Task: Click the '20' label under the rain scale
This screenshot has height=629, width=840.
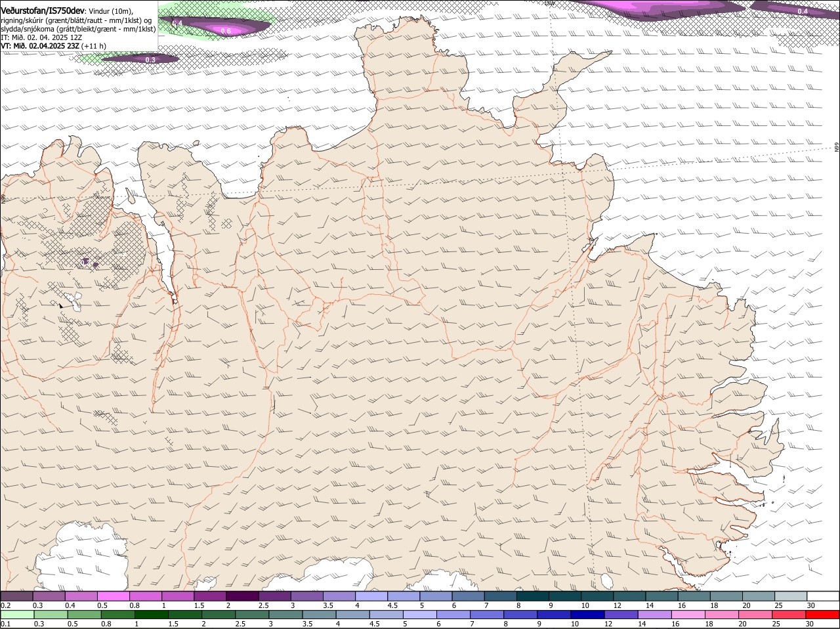Action: 743,624
